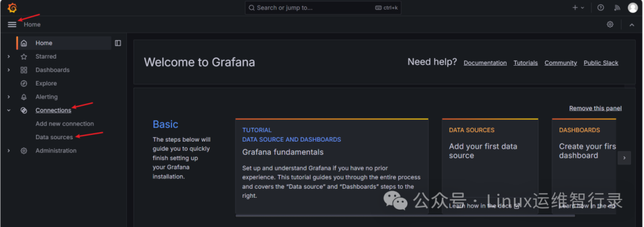Click the Grafana logo icon
Image resolution: width=644 pixels, height=227 pixels.
[13, 8]
